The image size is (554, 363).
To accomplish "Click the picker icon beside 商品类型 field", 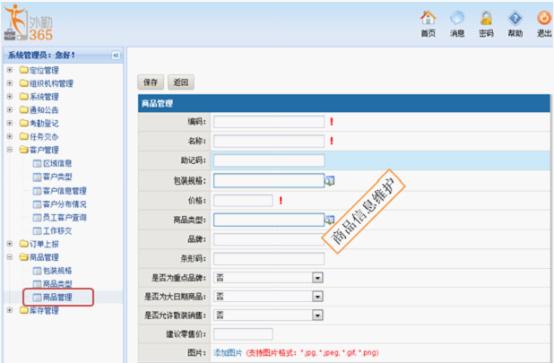I will [330, 220].
